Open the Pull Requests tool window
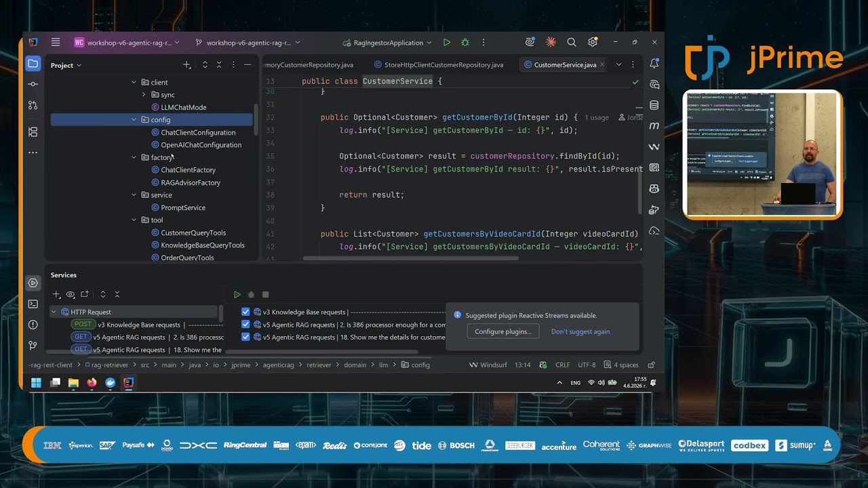The height and width of the screenshot is (488, 868). 33,105
